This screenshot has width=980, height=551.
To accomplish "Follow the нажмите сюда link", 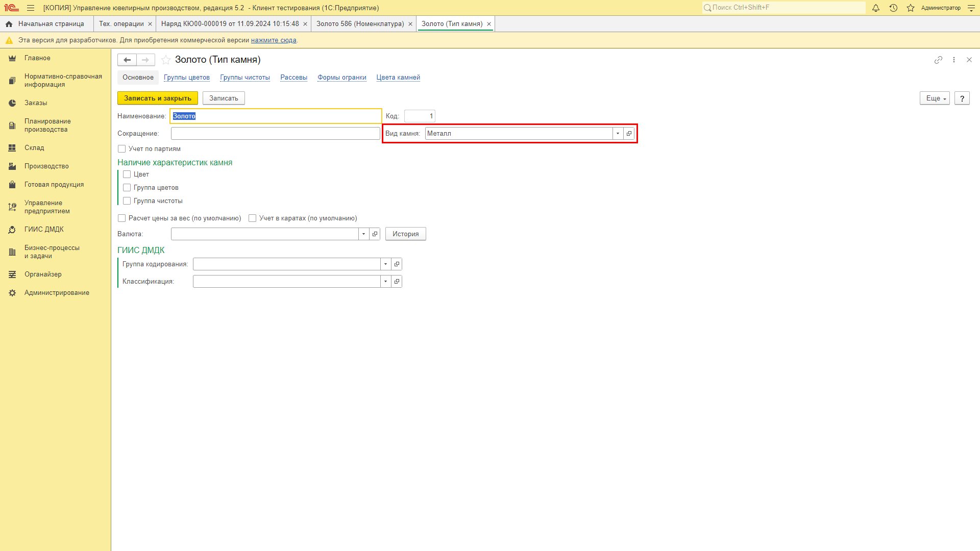I will point(274,40).
